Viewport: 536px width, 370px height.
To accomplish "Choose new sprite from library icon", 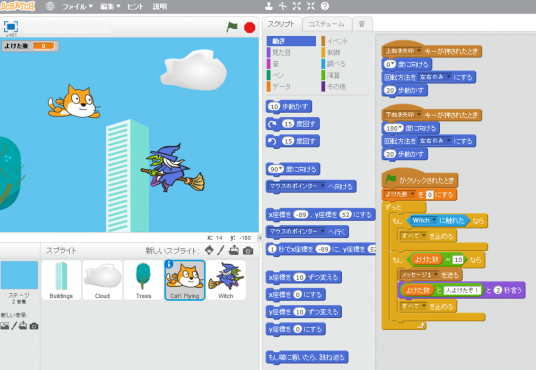I will (209, 251).
